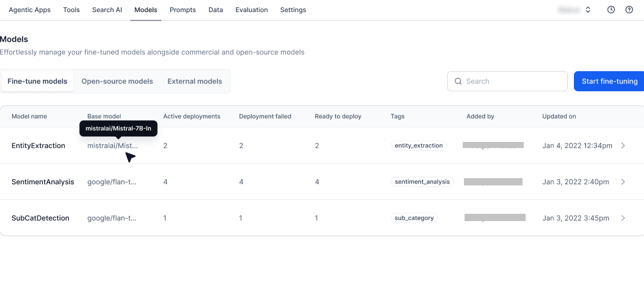Open the Search AI navigation item
This screenshot has width=644, height=302.
click(x=107, y=10)
